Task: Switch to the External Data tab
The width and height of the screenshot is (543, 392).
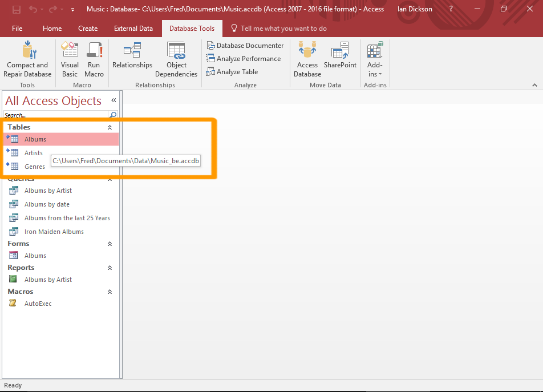Action: pyautogui.click(x=133, y=29)
